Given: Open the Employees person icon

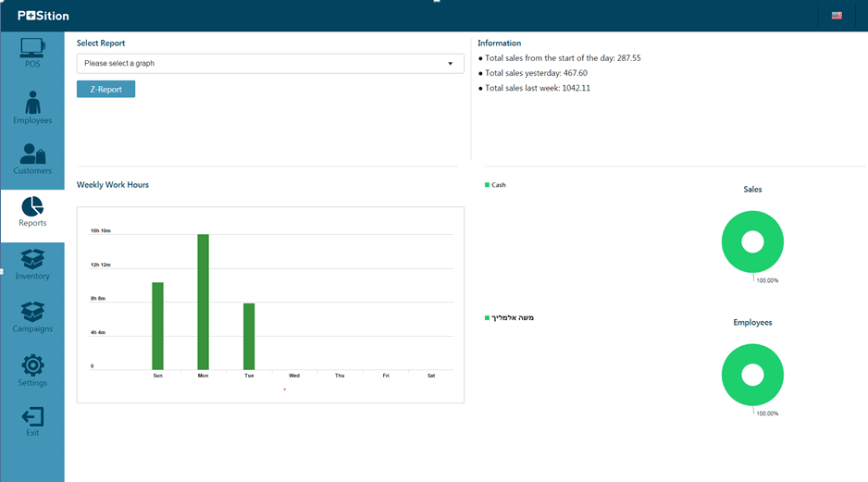Looking at the screenshot, I should (x=32, y=103).
